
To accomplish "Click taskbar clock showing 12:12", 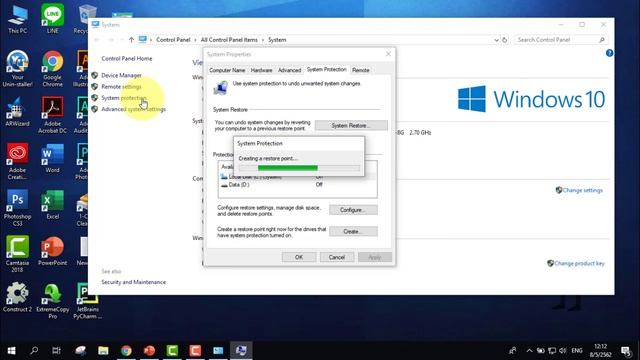I will [x=600, y=351].
